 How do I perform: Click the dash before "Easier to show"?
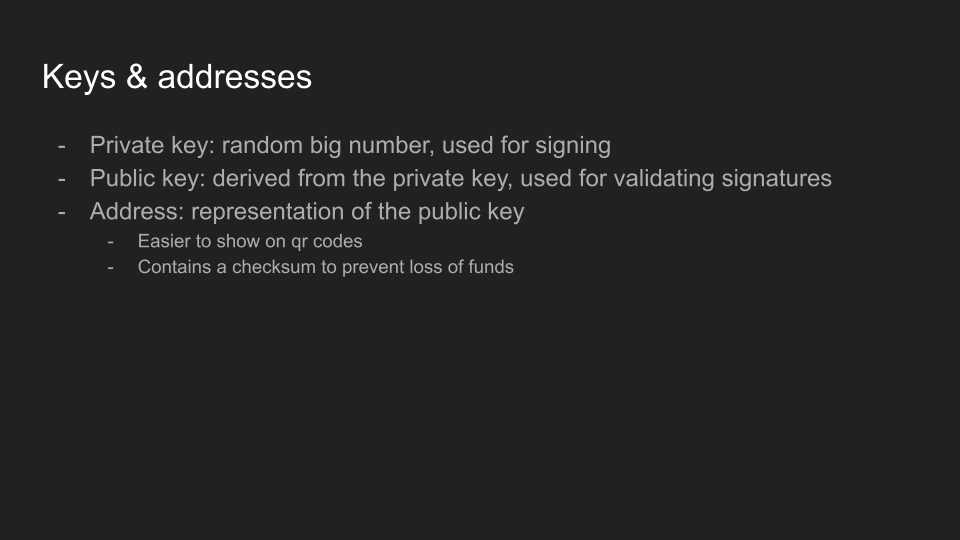click(x=112, y=241)
